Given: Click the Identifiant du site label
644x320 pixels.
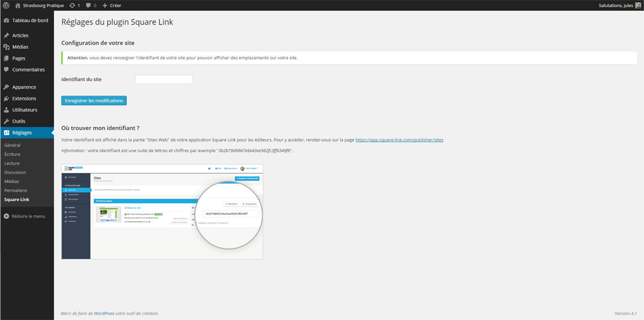Looking at the screenshot, I should tap(81, 79).
